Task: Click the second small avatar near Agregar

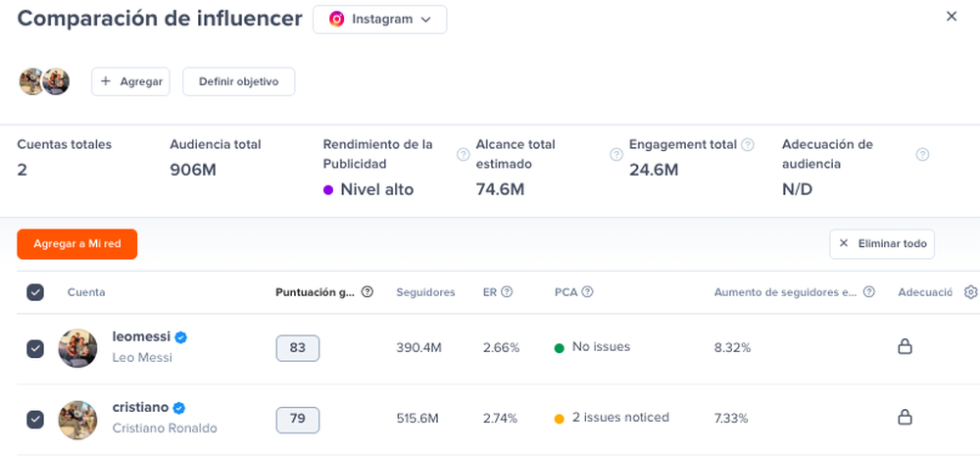Action: 56,81
